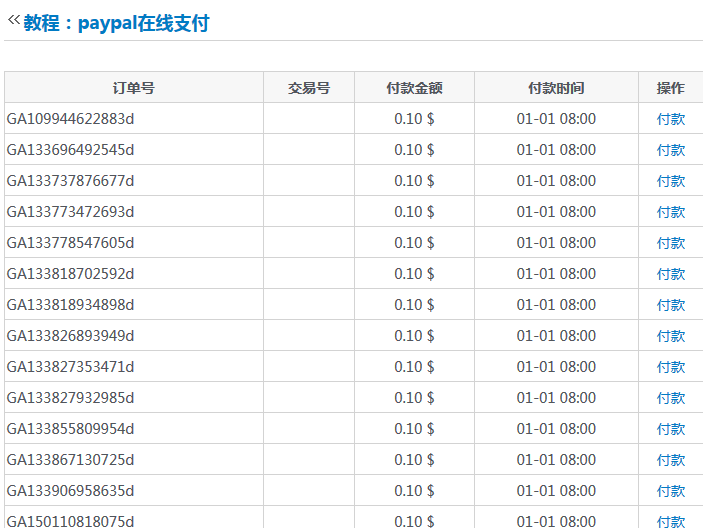The width and height of the screenshot is (703, 528).
Task: Select order number GA133818934898d
Action: [x=70, y=305]
